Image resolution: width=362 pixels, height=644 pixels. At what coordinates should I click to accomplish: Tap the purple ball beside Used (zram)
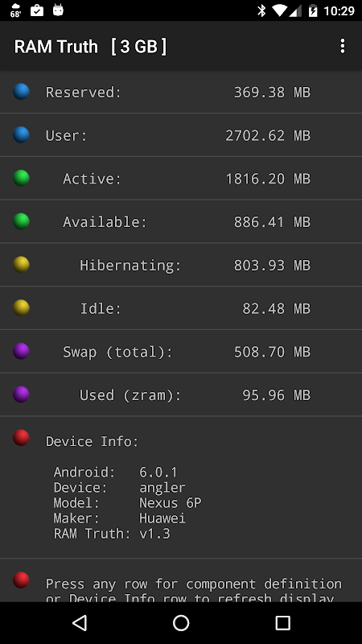coord(22,394)
